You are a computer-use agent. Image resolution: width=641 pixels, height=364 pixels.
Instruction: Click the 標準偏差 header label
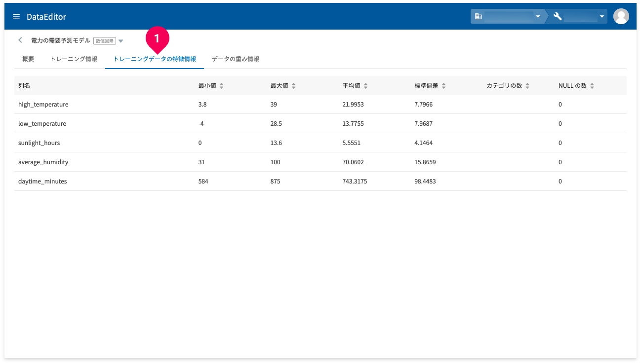[x=426, y=86]
